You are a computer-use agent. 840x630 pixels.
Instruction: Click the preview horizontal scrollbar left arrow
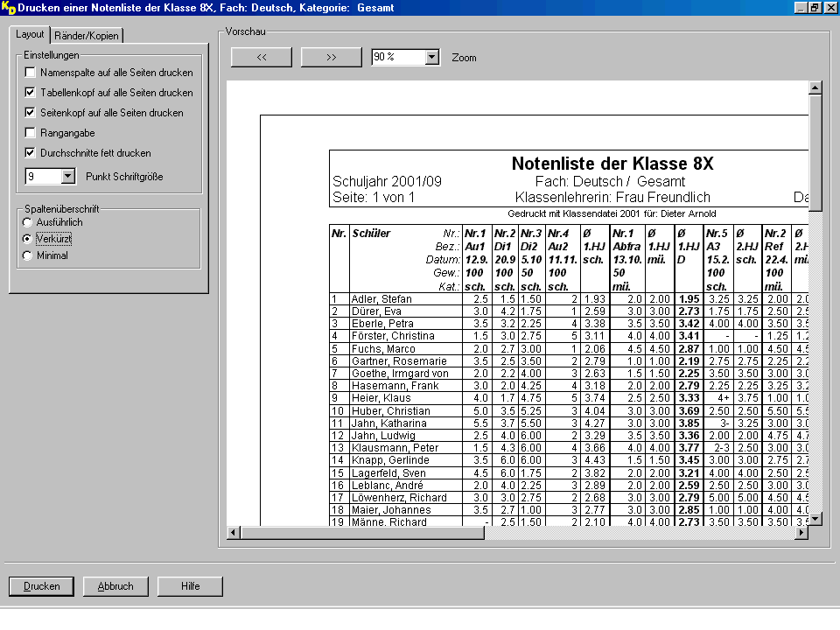(233, 533)
